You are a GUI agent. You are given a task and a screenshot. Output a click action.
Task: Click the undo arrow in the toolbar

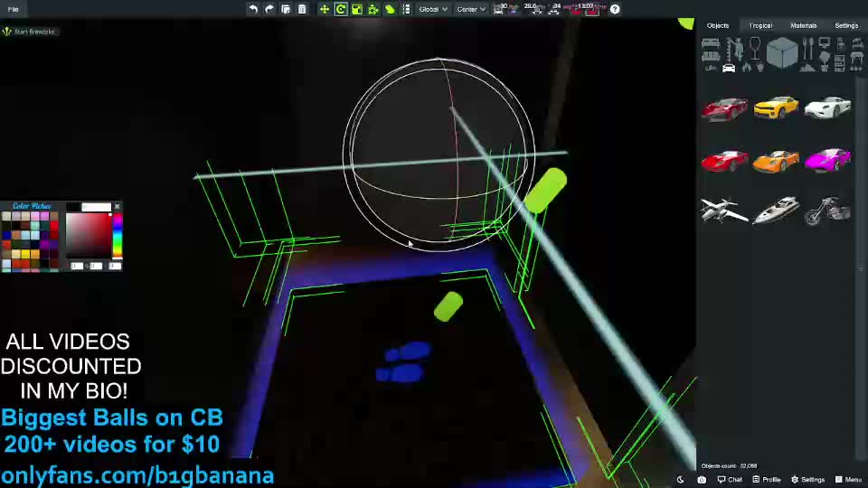[x=253, y=9]
